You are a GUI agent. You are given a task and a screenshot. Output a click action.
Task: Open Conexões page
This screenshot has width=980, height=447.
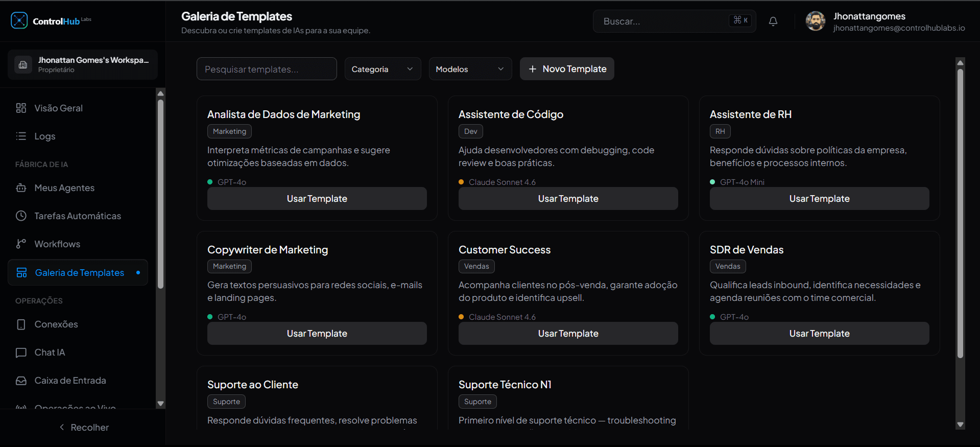[x=78, y=324]
